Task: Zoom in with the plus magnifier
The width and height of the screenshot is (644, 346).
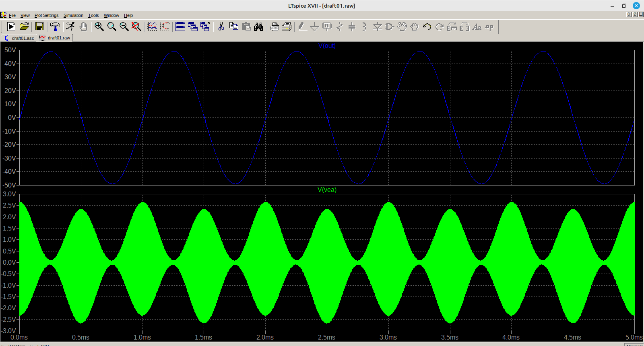Action: point(99,27)
